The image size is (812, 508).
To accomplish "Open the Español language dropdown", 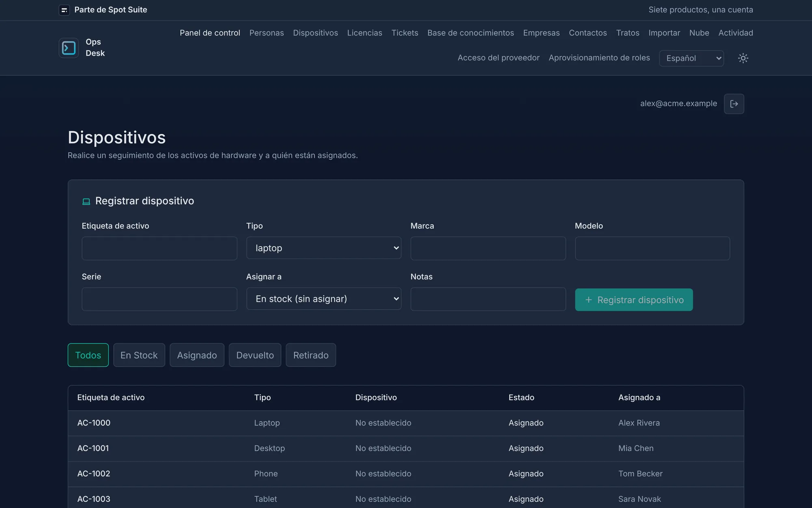I will [691, 58].
